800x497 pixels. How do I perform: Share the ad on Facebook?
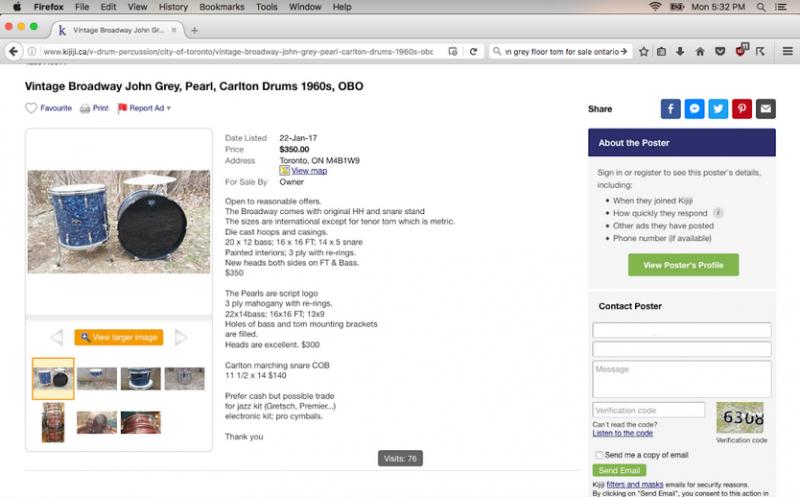tap(670, 109)
